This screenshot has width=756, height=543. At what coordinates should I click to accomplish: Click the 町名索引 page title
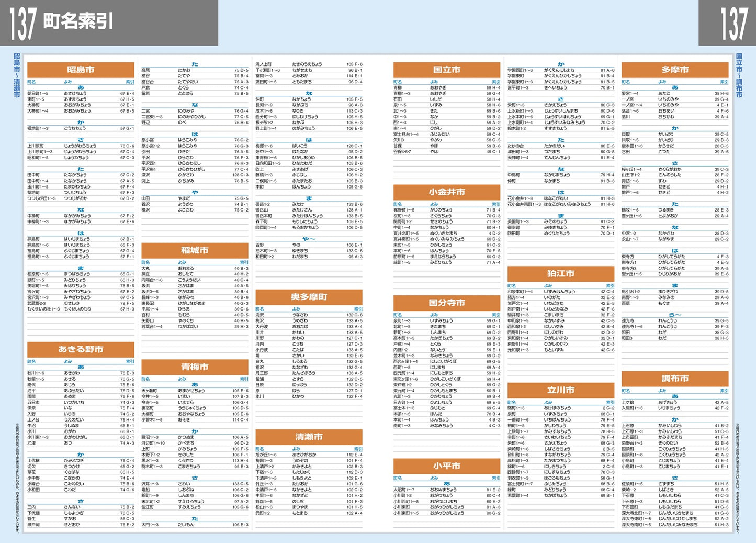point(78,21)
